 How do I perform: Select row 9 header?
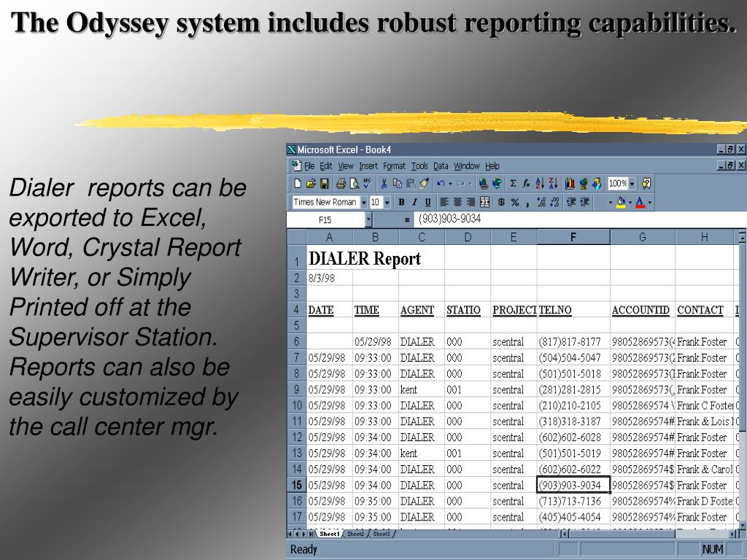(296, 389)
